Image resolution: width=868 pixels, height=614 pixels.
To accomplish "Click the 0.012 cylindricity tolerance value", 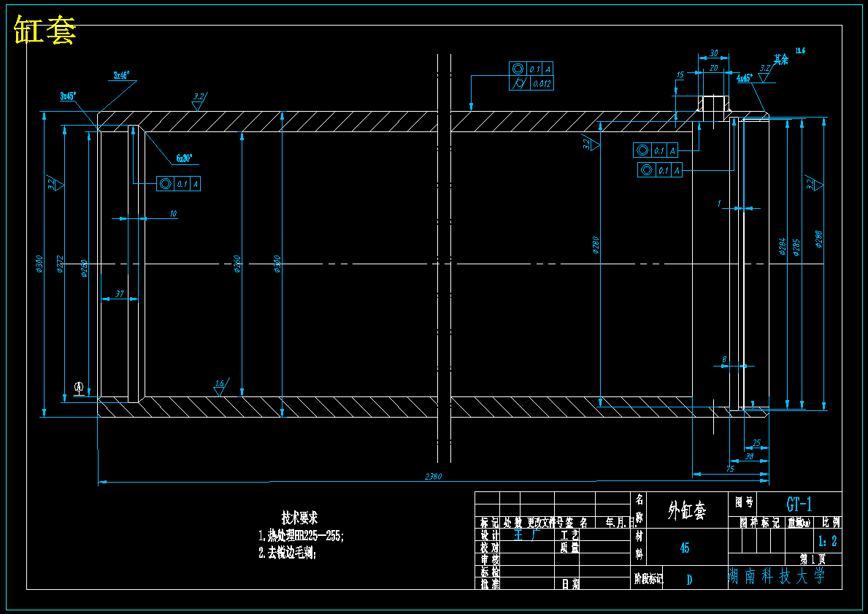I will coord(542,84).
